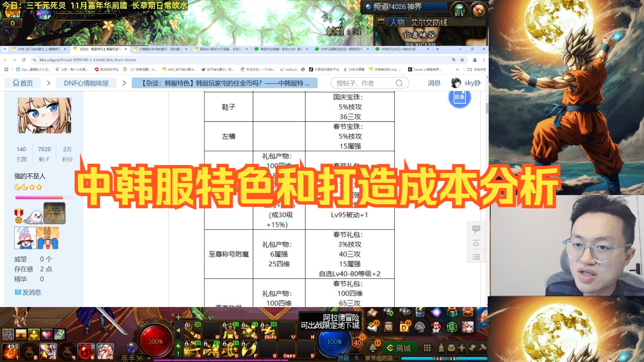Expand the bookmarks overflow chevron
This screenshot has height=362, width=644.
pyautogui.click(x=457, y=69)
